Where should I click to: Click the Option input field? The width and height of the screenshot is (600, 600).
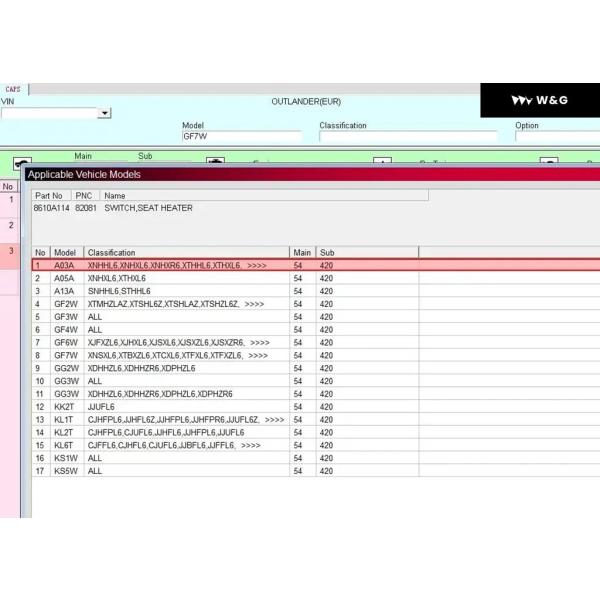[558, 136]
